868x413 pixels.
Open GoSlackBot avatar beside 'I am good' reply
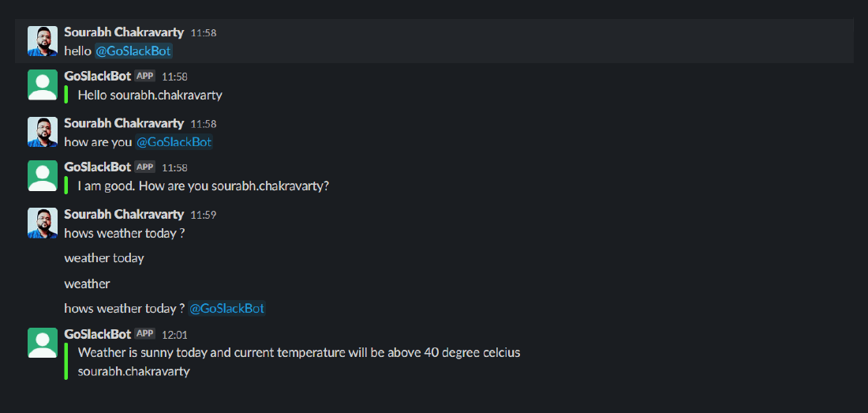click(x=43, y=175)
